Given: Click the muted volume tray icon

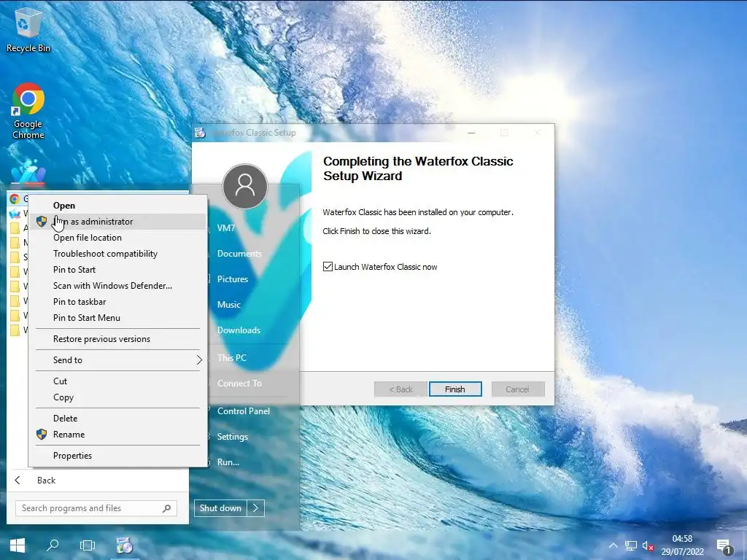Looking at the screenshot, I should tap(648, 545).
